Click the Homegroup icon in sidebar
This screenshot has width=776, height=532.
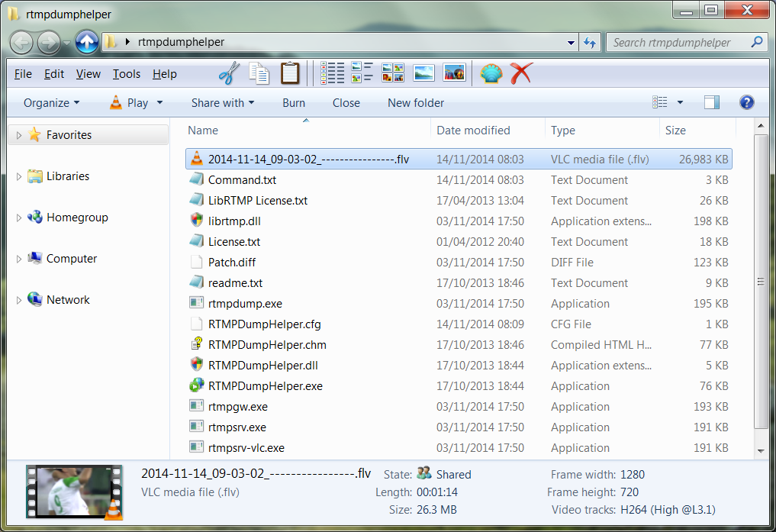click(34, 217)
